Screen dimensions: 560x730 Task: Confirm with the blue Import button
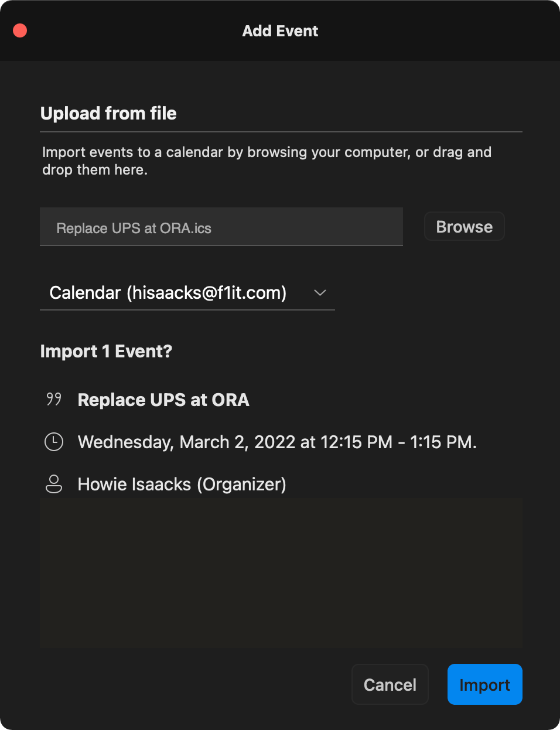[x=485, y=684]
